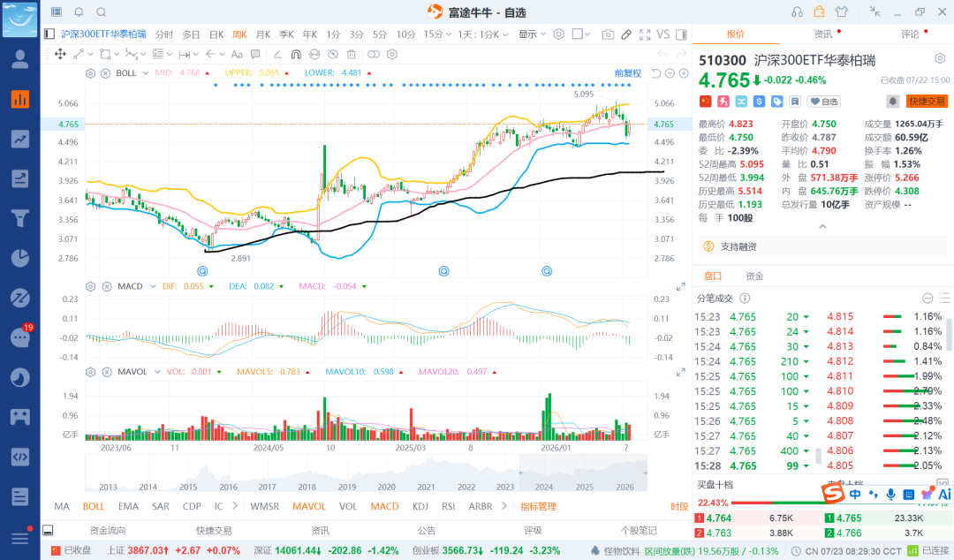Select the Aa text annotation tool
Viewport: 954px width, 560px height.
(237, 54)
